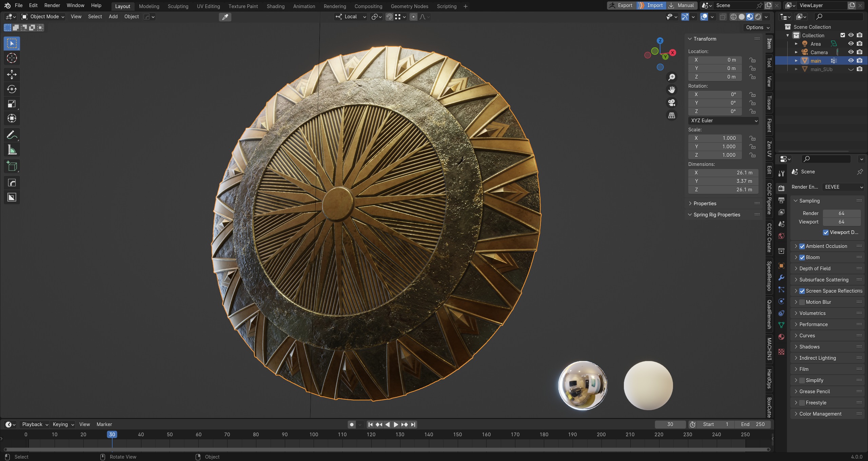Click the Scale X value field
Screen dimensions: 868x461
(715, 138)
